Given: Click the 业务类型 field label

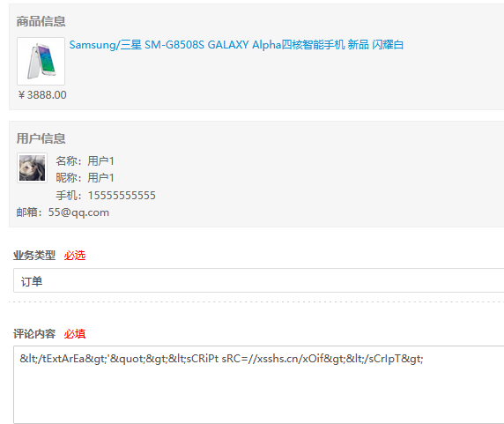Looking at the screenshot, I should click(x=34, y=256).
